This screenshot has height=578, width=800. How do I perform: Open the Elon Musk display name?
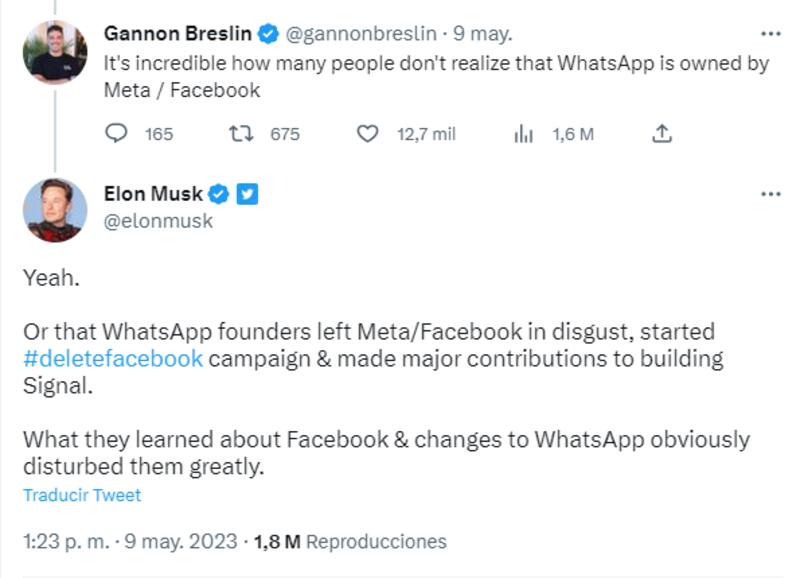point(153,194)
